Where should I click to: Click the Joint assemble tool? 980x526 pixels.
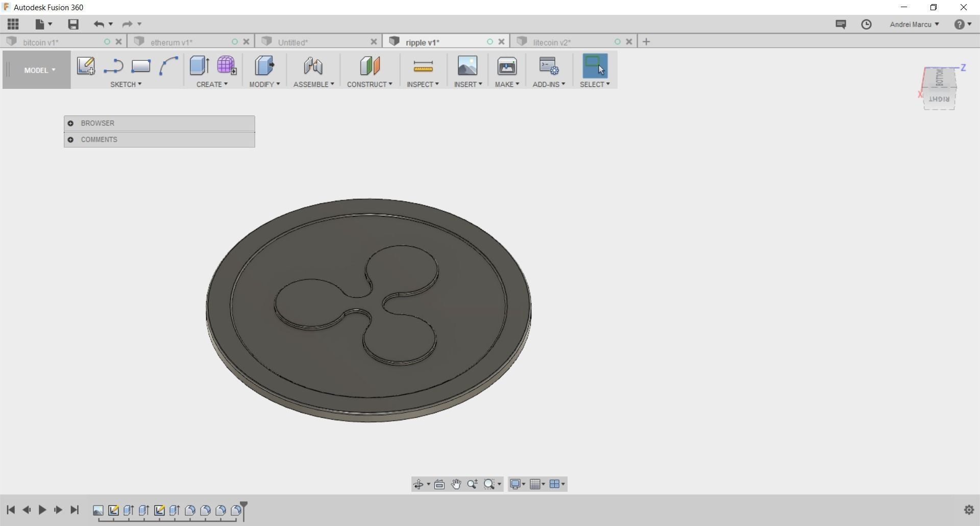(313, 66)
